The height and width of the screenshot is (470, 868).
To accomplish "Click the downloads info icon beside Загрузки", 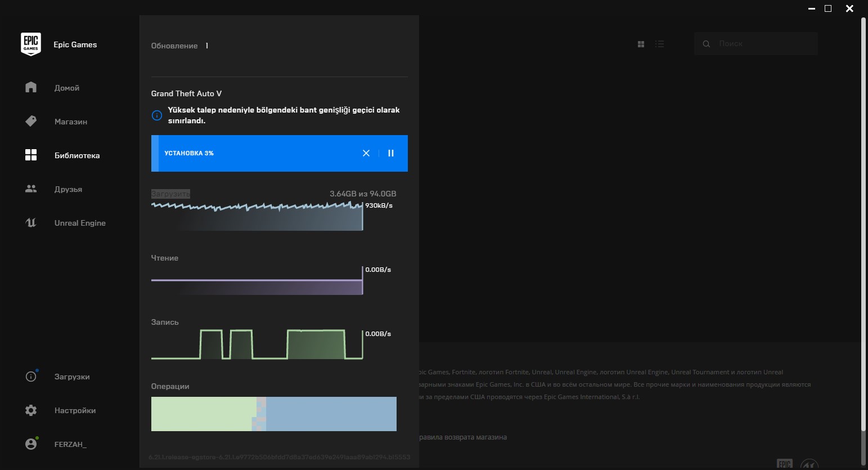I will (31, 377).
